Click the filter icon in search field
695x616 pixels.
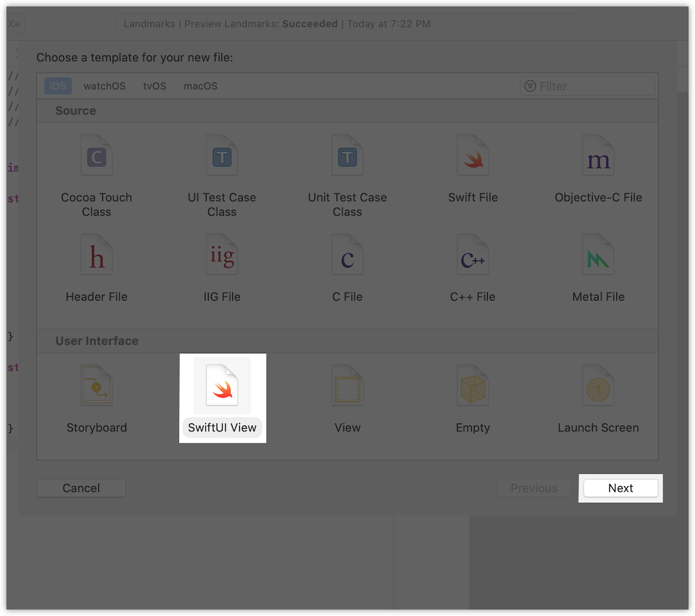[530, 86]
